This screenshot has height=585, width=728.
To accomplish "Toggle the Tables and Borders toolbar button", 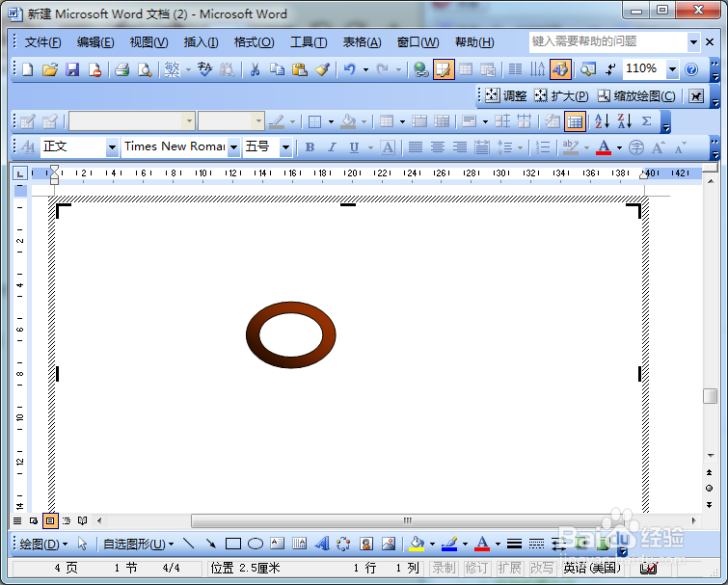I will (x=444, y=69).
